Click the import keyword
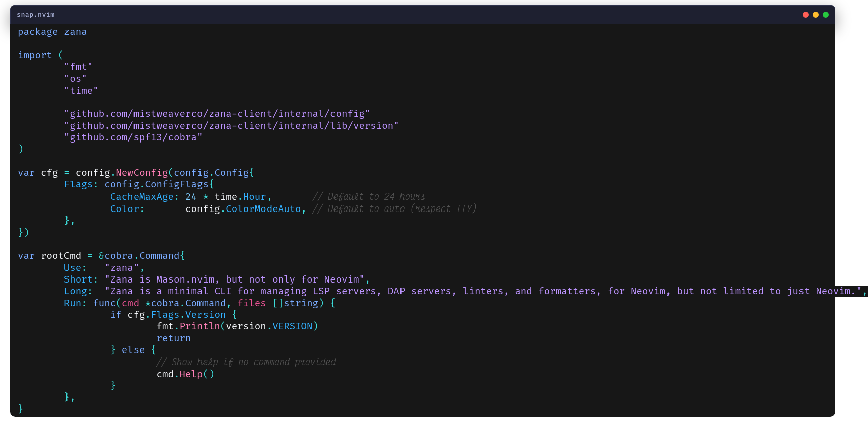868x422 pixels. click(x=35, y=55)
